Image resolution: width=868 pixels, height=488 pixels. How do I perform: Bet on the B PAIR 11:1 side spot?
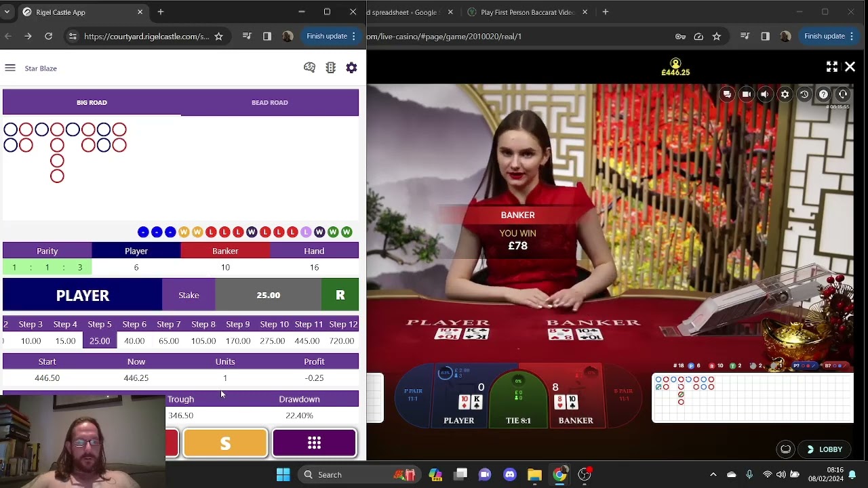(x=623, y=394)
